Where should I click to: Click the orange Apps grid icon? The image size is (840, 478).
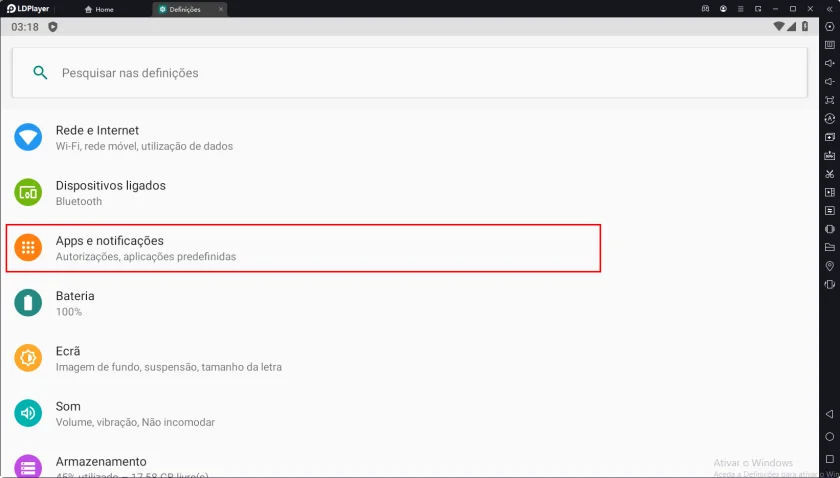28,248
